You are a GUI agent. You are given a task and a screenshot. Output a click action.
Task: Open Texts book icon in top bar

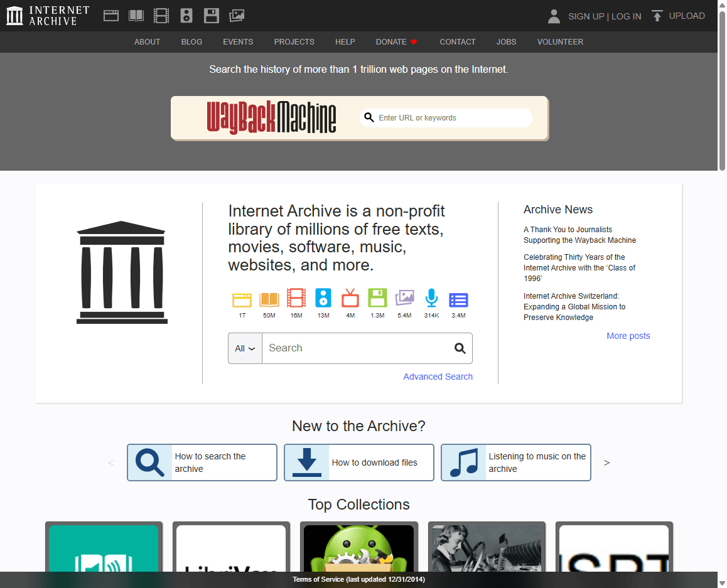(x=136, y=16)
